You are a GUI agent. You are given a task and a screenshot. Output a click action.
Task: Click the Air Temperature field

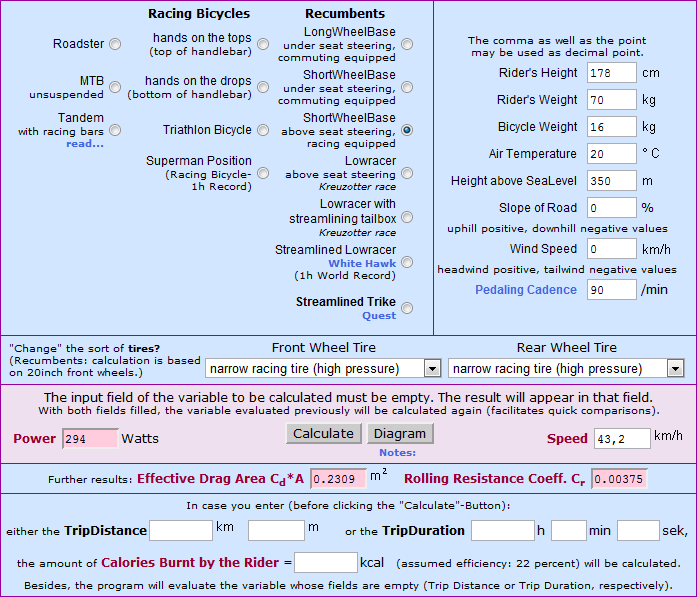(x=612, y=154)
